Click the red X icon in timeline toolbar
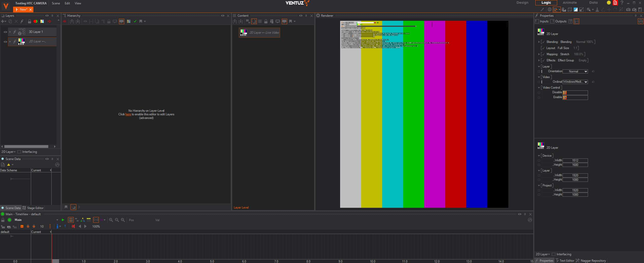Screen dimensions: 644x263 pyautogui.click(x=73, y=226)
